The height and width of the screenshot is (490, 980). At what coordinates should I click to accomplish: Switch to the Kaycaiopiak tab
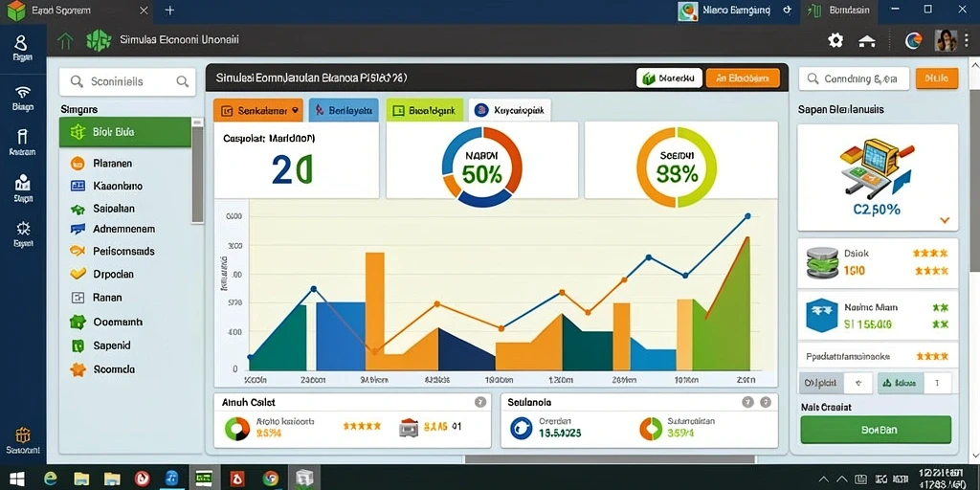point(509,111)
